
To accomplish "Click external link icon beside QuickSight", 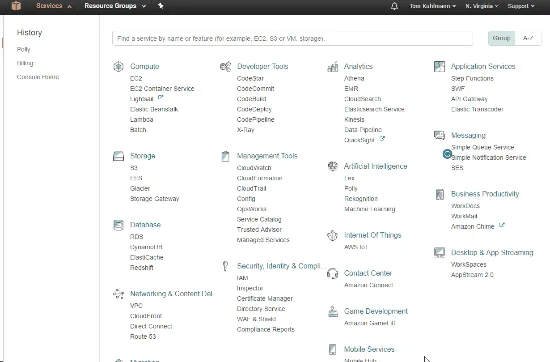I will pyautogui.click(x=382, y=139).
